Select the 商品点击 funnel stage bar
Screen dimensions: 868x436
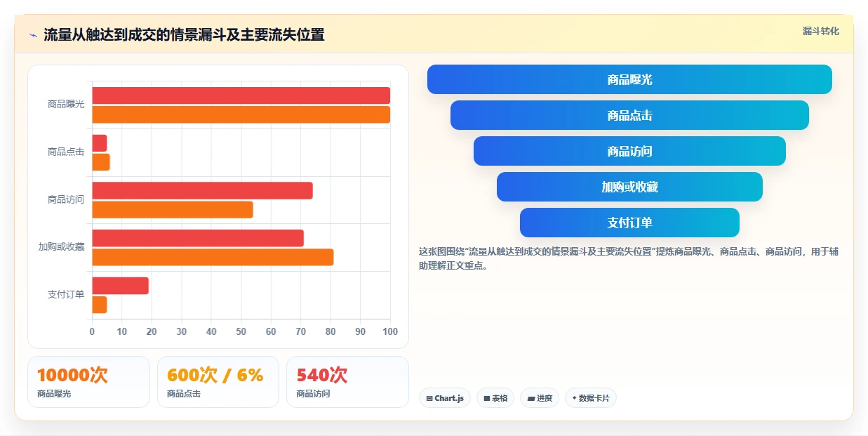(629, 115)
